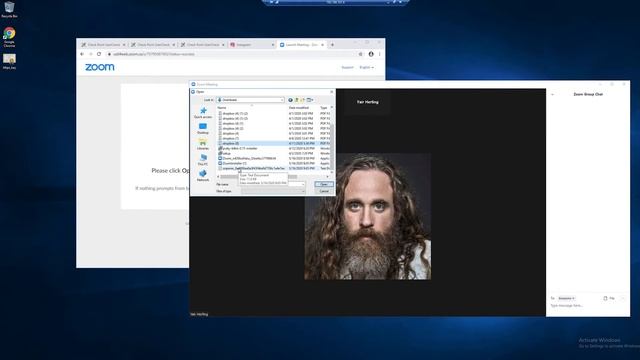Select This PC in Open dialog sidebar
Image resolution: width=640 pixels, height=360 pixels.
tap(203, 160)
